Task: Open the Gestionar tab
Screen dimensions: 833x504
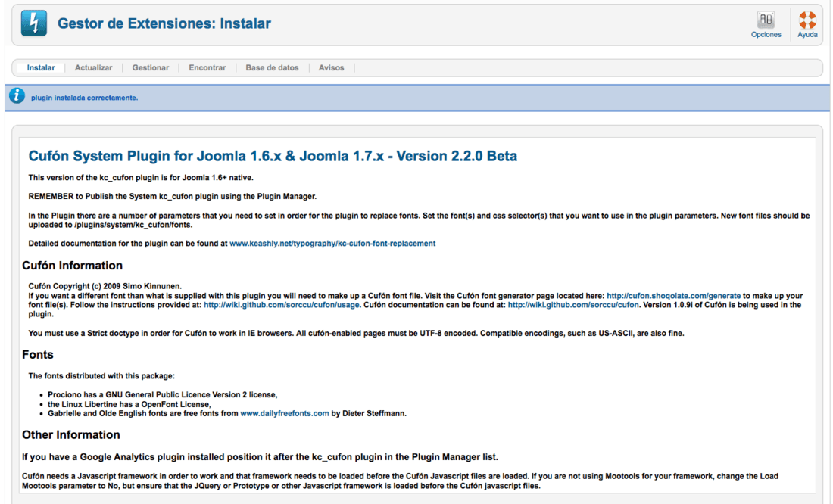Action: (151, 68)
